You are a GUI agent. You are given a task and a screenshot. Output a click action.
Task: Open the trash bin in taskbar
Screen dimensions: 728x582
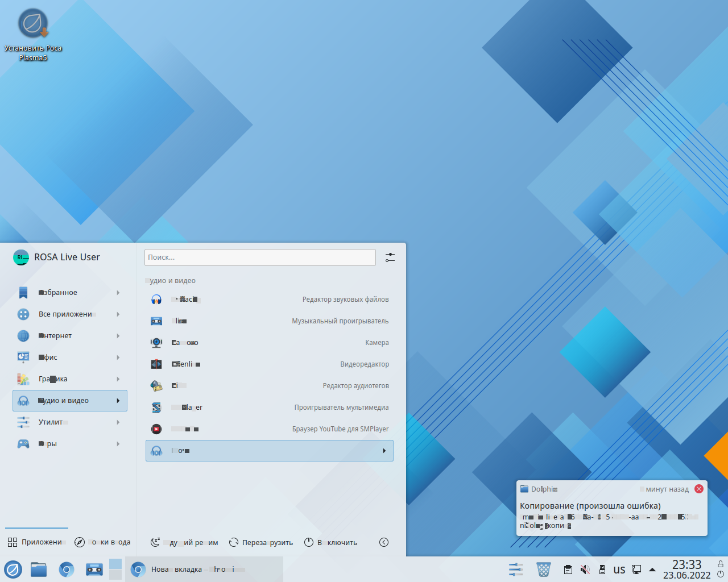pos(543,569)
